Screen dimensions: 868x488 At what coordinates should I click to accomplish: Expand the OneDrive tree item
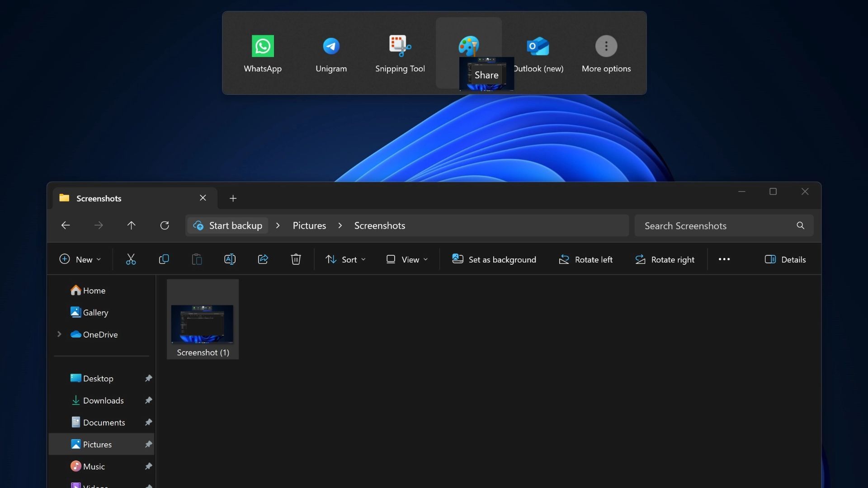[x=59, y=334]
